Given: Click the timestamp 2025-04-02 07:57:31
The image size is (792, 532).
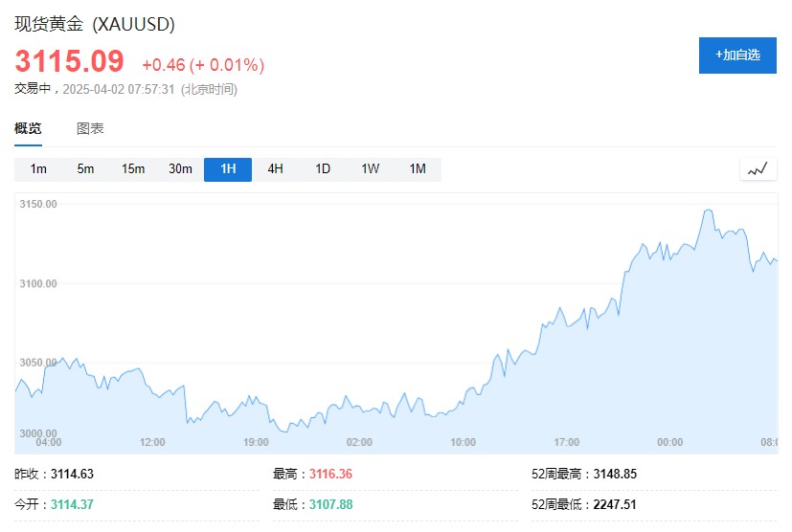Looking at the screenshot, I should click(118, 89).
